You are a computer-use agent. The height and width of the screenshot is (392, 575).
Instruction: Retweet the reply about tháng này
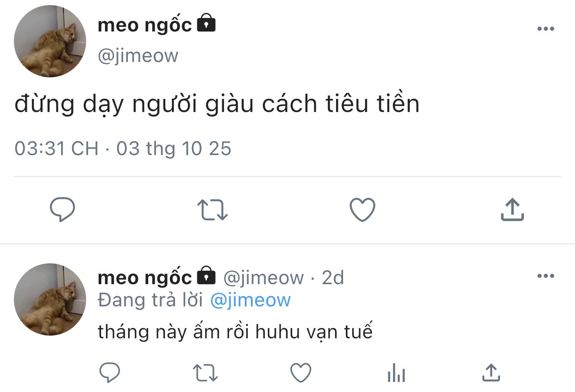pyautogui.click(x=205, y=373)
